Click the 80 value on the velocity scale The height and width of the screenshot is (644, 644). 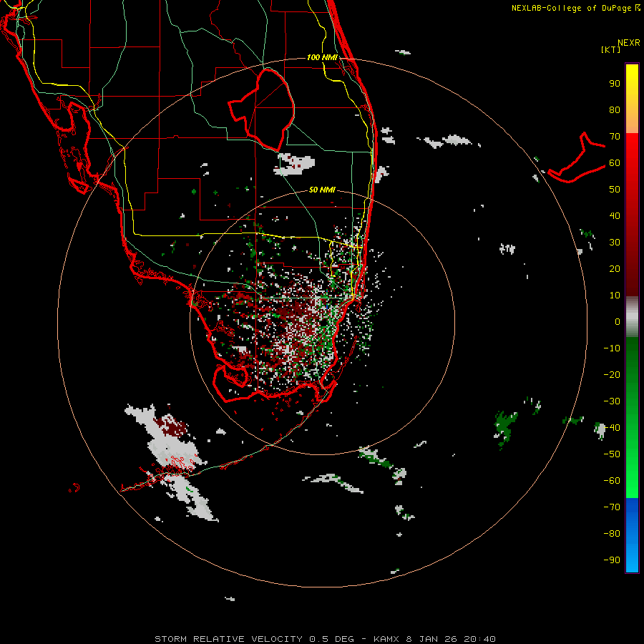615,109
